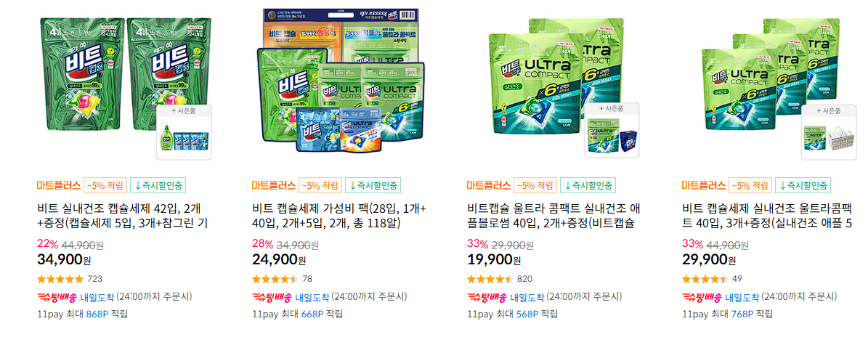The image size is (868, 337).
Task: Click the 768P 적립 points text
Action: click(x=752, y=314)
